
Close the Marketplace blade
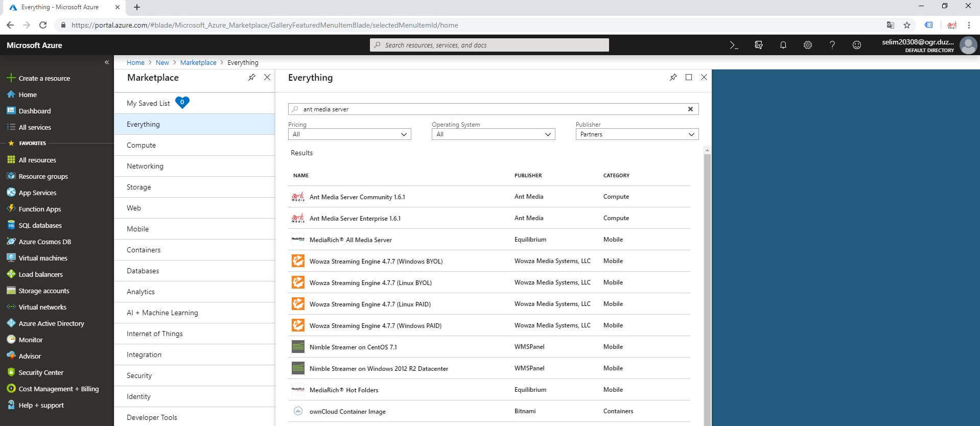(267, 77)
